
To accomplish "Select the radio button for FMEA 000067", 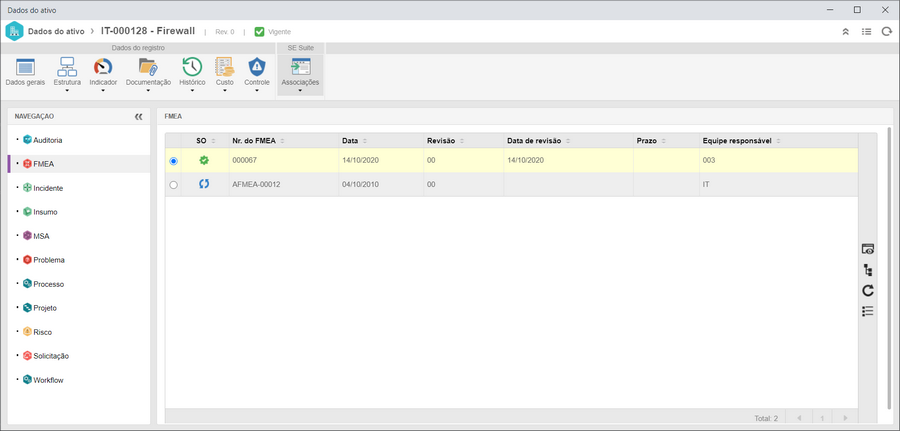I will (173, 161).
